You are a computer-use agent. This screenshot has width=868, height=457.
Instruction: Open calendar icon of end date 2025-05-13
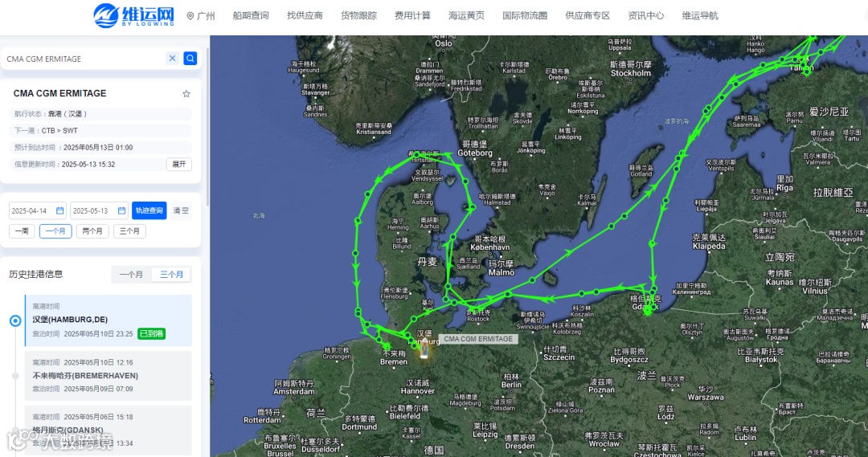coord(121,210)
